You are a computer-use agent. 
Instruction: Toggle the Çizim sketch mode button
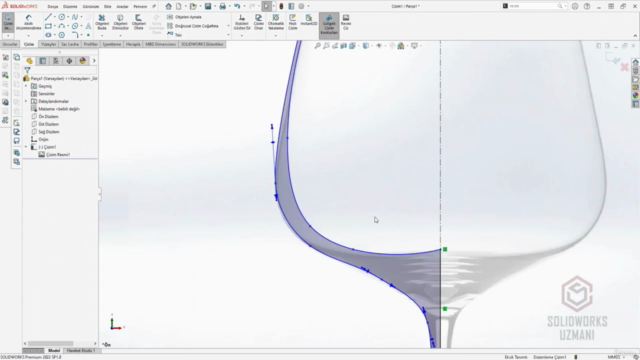[x=8, y=22]
